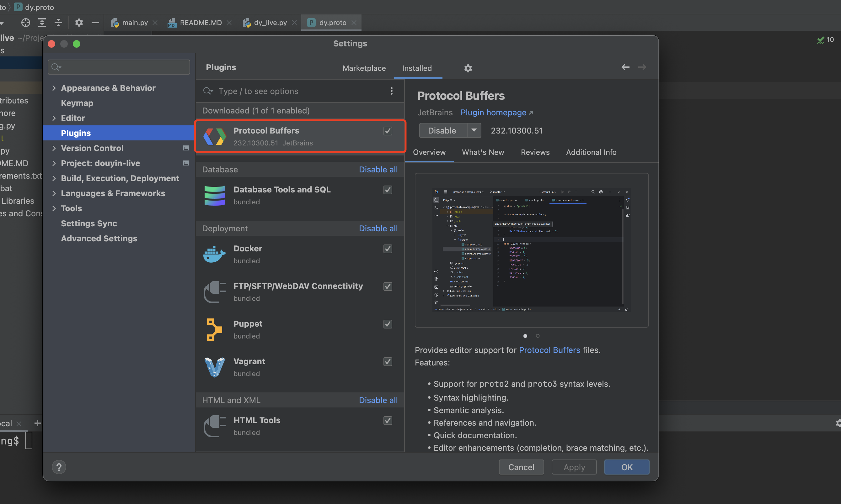Open the Plugin homepage link
This screenshot has width=841, height=504.
[x=494, y=113]
